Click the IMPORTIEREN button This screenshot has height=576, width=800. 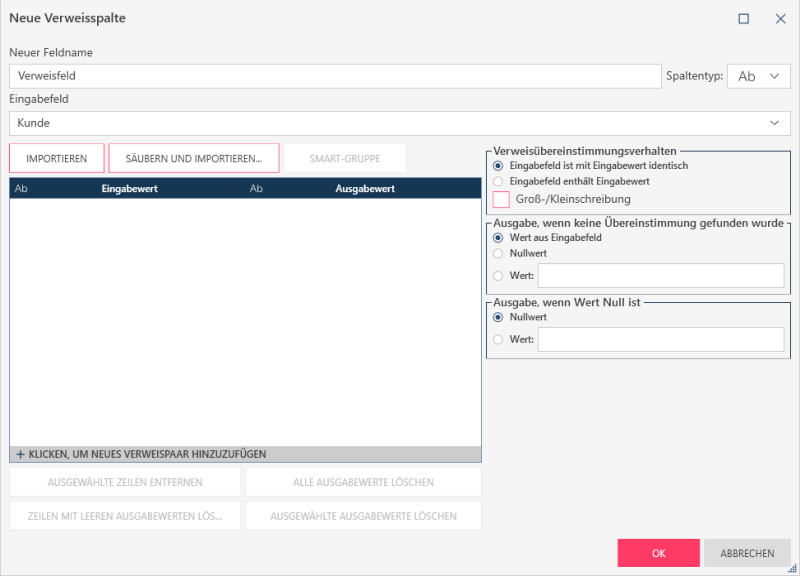click(57, 158)
